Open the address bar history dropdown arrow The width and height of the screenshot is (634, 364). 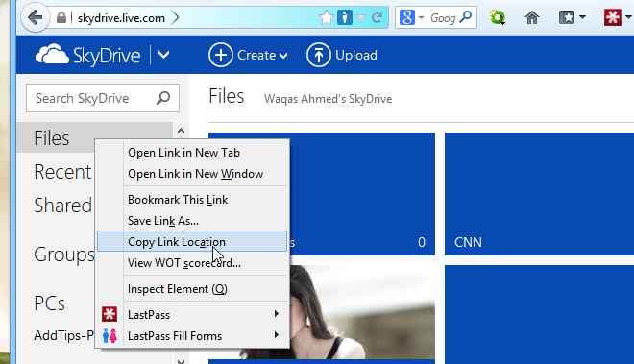point(360,18)
